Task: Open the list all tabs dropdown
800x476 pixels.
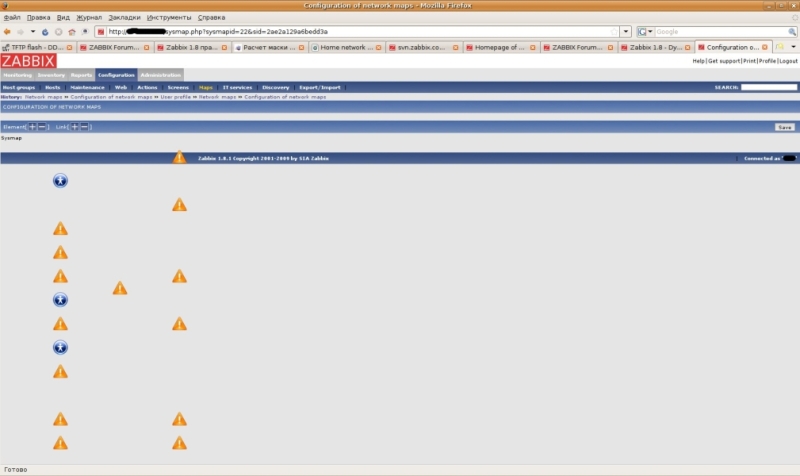Action: point(793,47)
